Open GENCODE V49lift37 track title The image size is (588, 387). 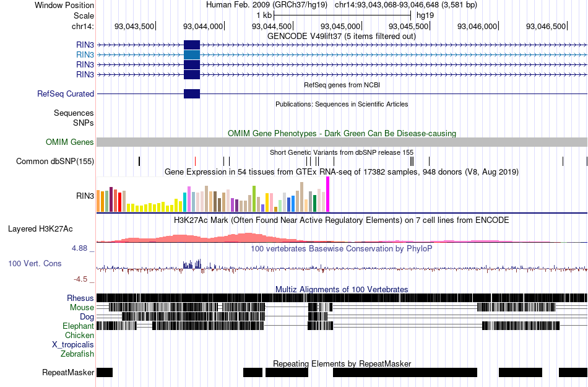tap(342, 37)
